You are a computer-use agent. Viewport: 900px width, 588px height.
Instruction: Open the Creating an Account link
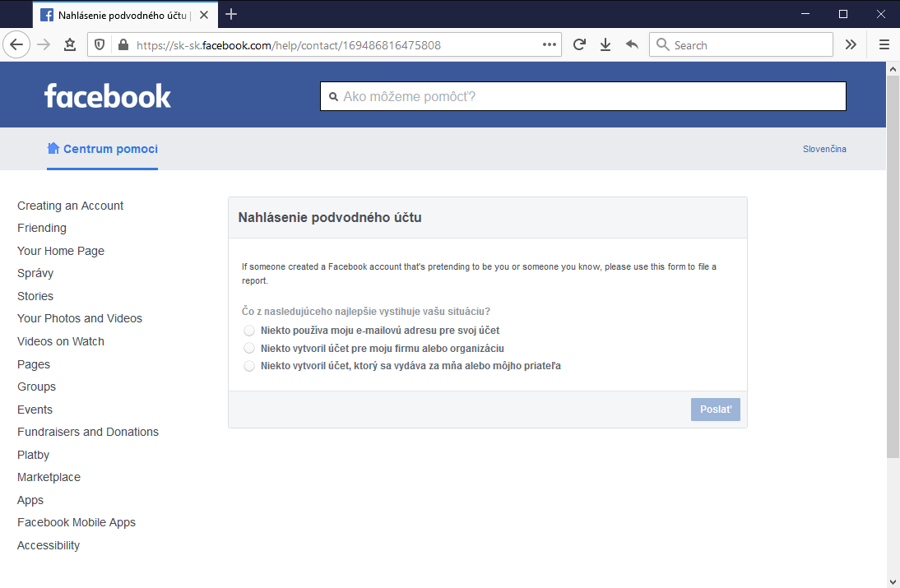point(70,206)
